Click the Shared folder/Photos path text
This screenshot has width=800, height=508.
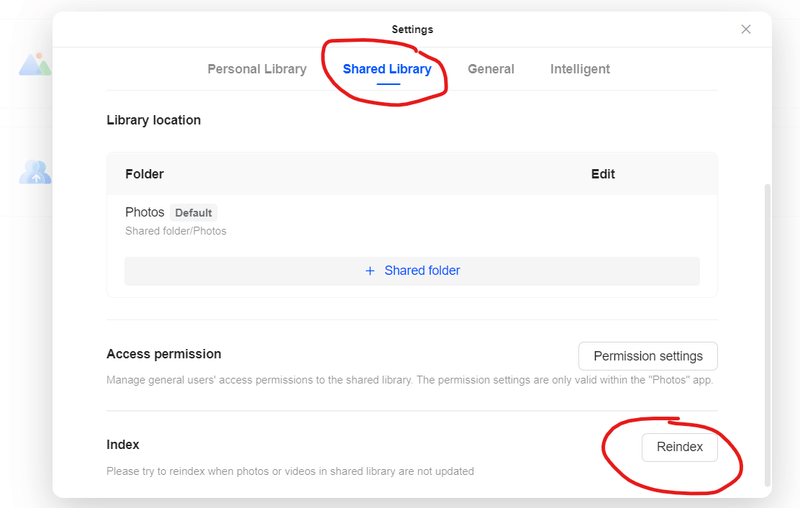click(176, 231)
